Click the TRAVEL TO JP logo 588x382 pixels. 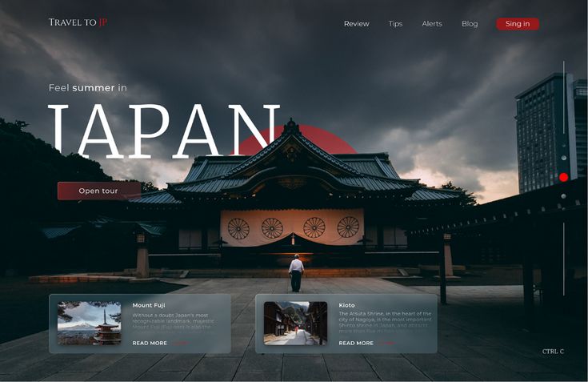[78, 22]
